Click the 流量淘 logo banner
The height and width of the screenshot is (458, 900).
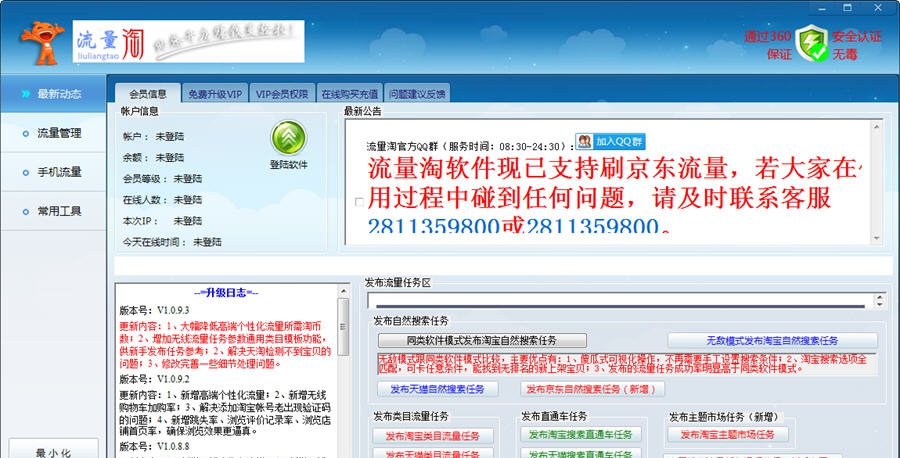(x=188, y=41)
